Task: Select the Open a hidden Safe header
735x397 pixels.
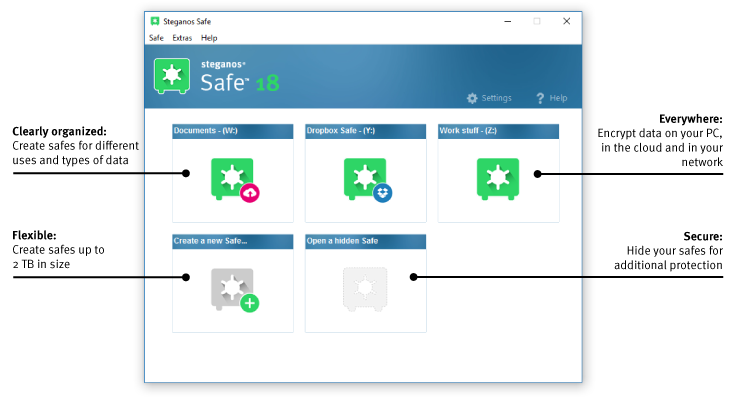Action: (366, 241)
